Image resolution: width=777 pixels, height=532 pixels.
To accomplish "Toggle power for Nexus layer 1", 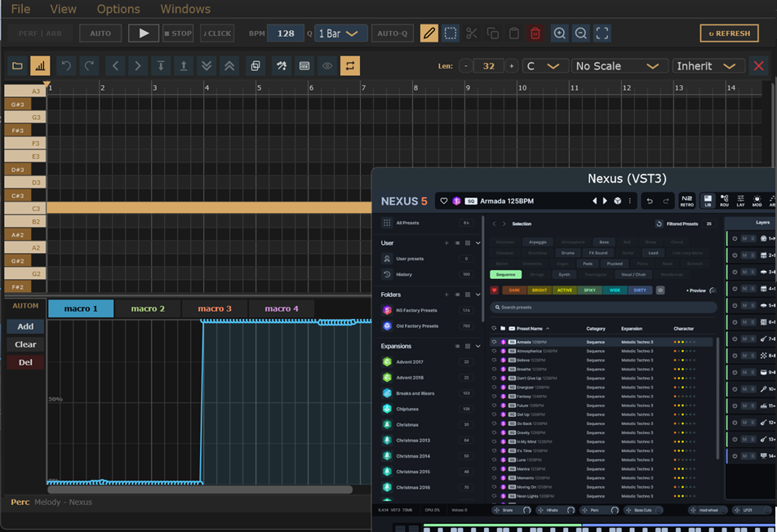I will [735, 239].
